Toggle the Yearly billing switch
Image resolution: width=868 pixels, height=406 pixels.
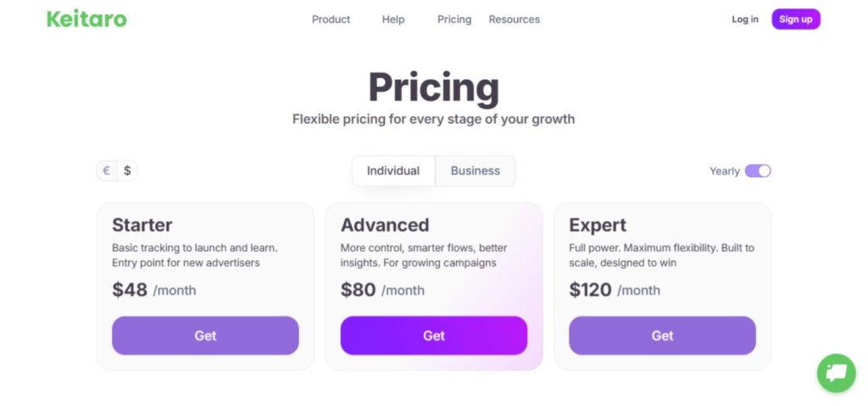(757, 170)
